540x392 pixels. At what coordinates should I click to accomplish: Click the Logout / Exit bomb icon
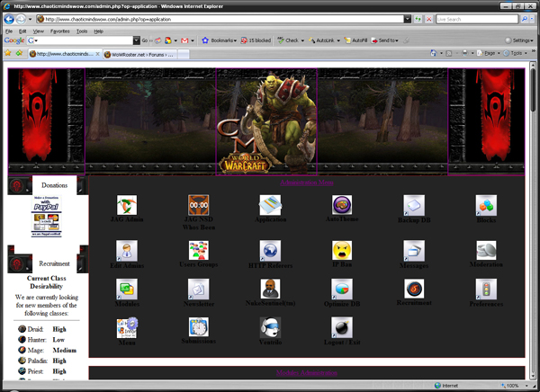point(342,327)
